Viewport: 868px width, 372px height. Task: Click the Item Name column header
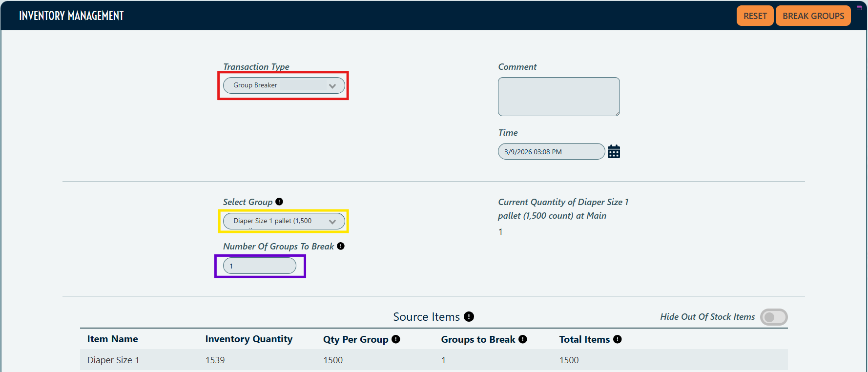(113, 339)
